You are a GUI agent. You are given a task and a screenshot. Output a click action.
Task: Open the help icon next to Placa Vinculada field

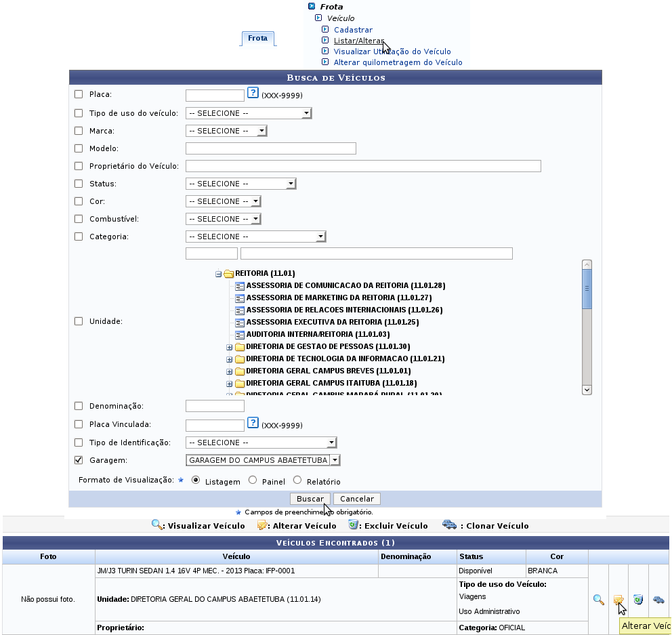pos(253,423)
